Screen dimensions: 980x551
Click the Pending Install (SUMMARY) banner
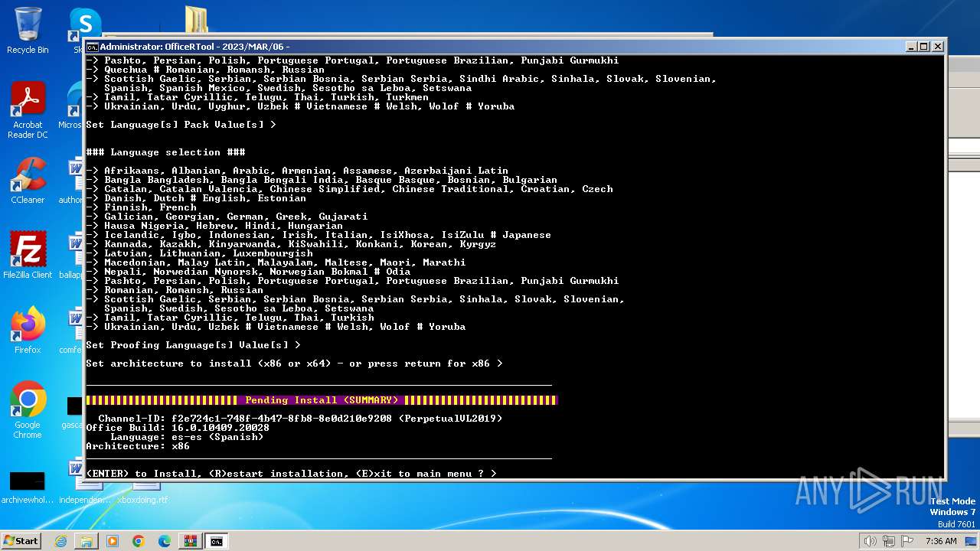pos(322,400)
